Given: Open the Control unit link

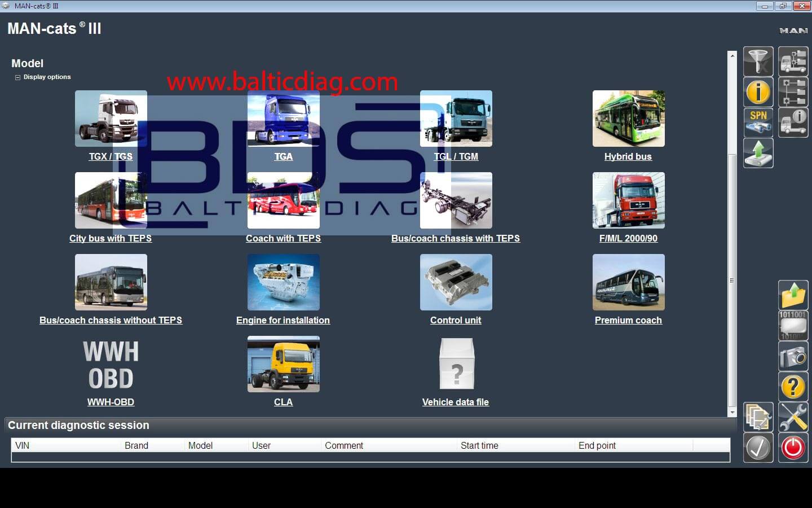Looking at the screenshot, I should 456,320.
